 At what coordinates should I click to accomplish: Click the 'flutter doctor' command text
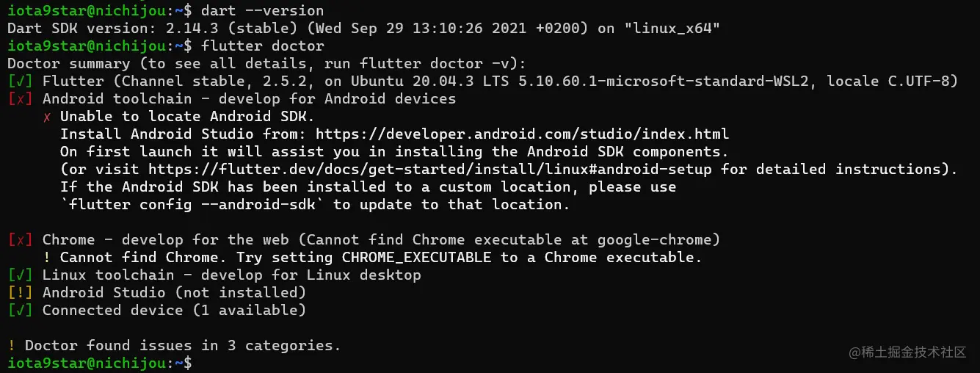pyautogui.click(x=262, y=46)
